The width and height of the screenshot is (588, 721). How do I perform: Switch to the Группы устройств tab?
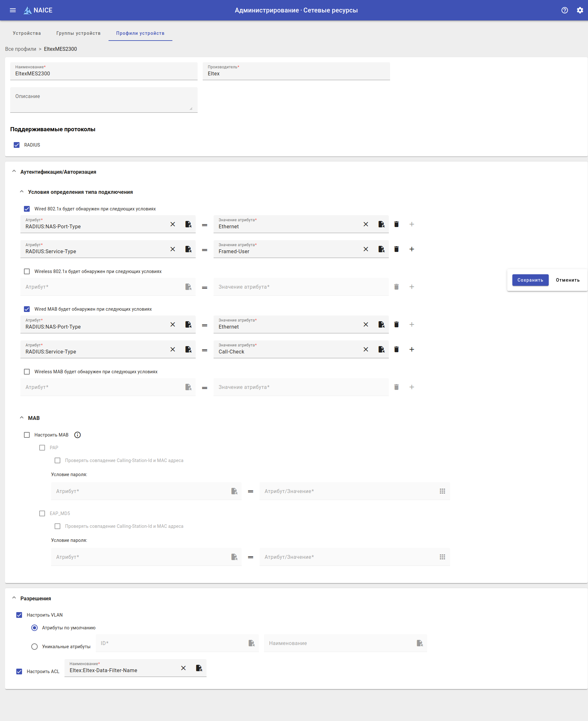point(78,33)
